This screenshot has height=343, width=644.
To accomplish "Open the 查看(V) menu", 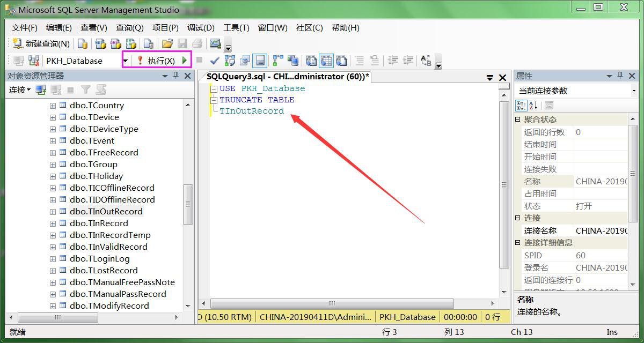I will 94,28.
